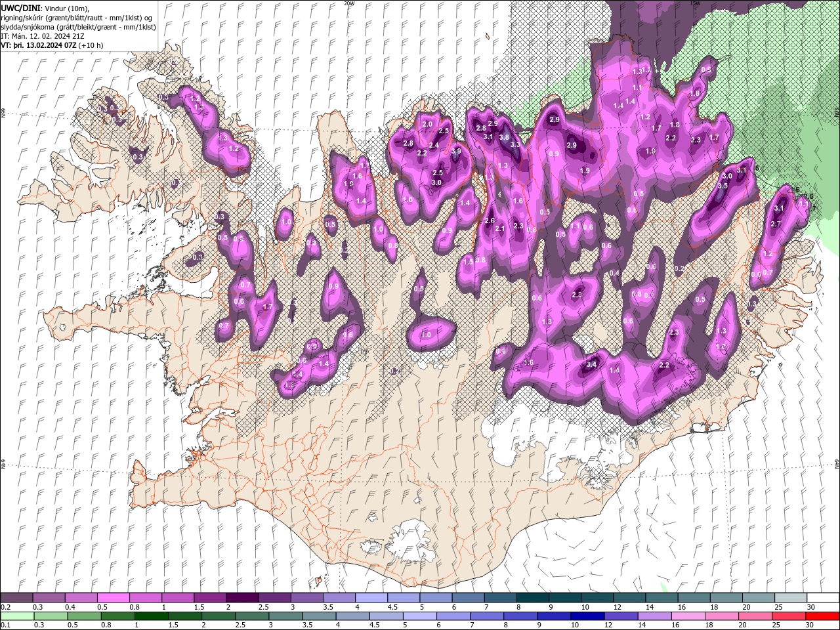The height and width of the screenshot is (630, 840).
Task: Click the '3.3' snowfall value on the map
Action: click(x=515, y=144)
